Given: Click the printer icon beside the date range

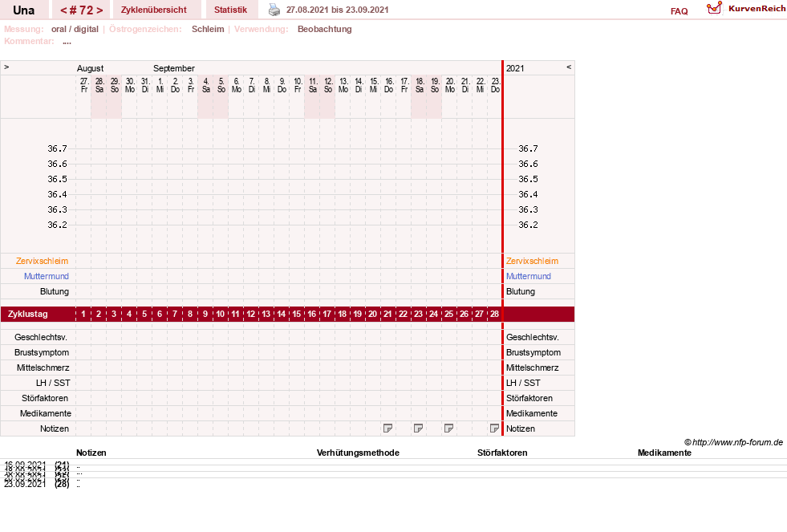Looking at the screenshot, I should pyautogui.click(x=274, y=10).
